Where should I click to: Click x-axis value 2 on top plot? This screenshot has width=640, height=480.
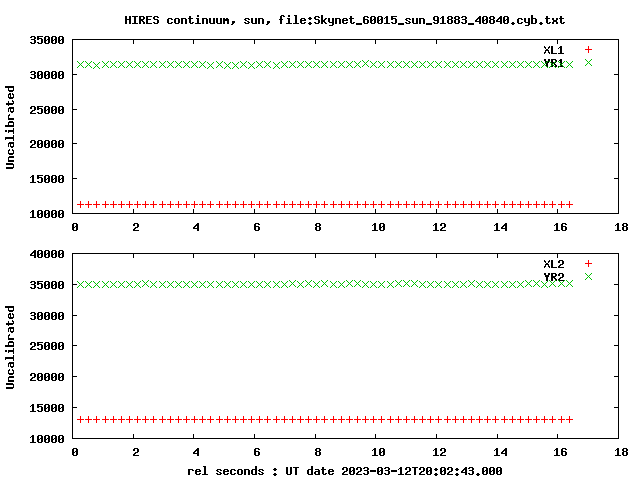pos(136,227)
